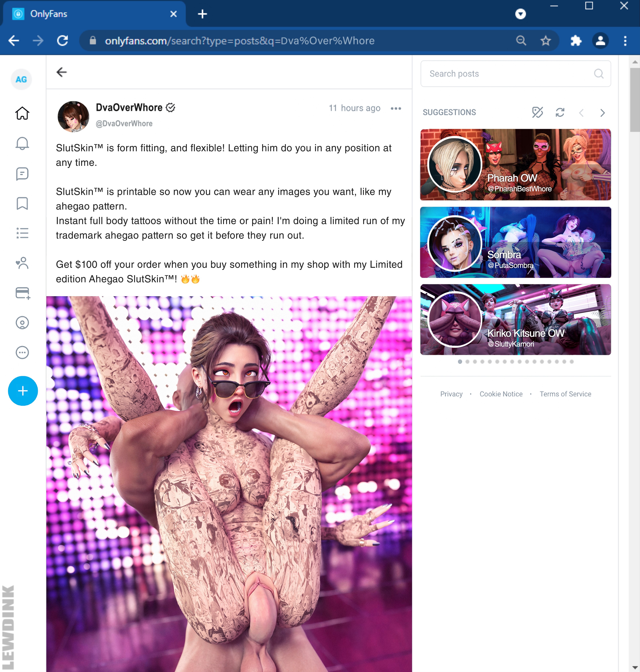640x672 pixels.
Task: Open the Privacy link
Action: (x=451, y=394)
